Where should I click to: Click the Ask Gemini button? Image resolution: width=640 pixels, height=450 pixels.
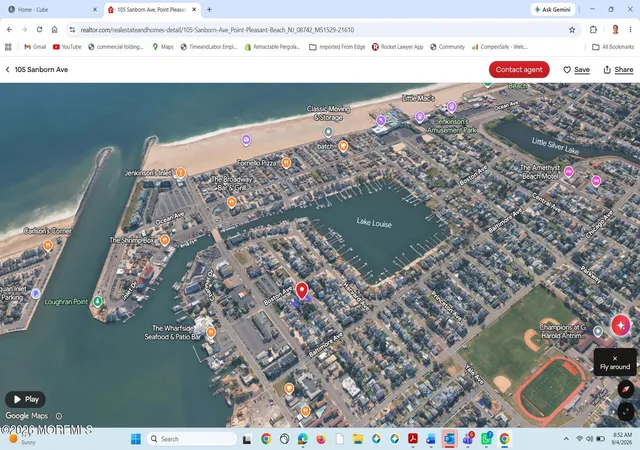[553, 9]
